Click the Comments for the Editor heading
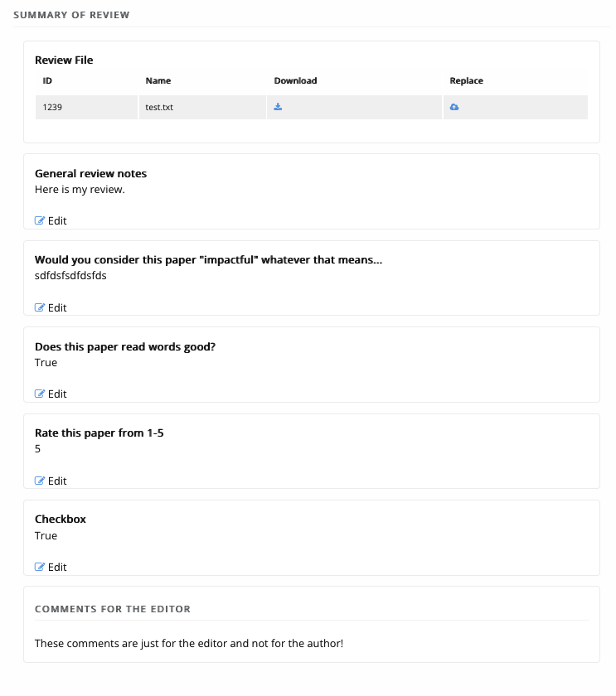Image resolution: width=616 pixels, height=696 pixels. (113, 609)
